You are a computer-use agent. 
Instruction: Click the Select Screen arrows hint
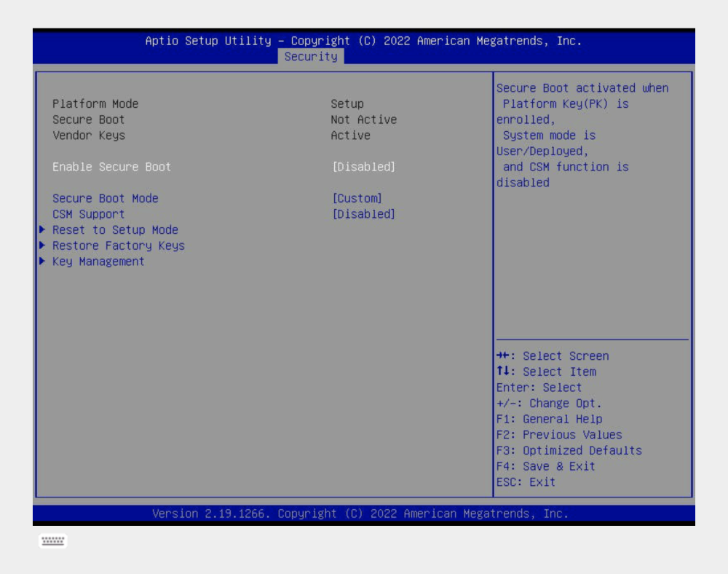pos(553,355)
